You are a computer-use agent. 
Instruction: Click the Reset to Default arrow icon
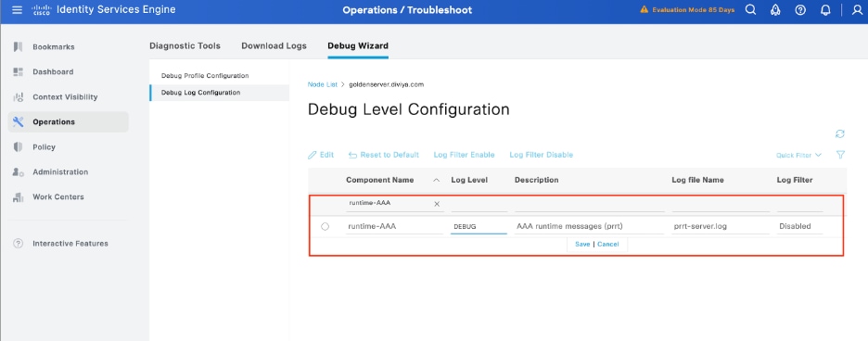pos(352,155)
